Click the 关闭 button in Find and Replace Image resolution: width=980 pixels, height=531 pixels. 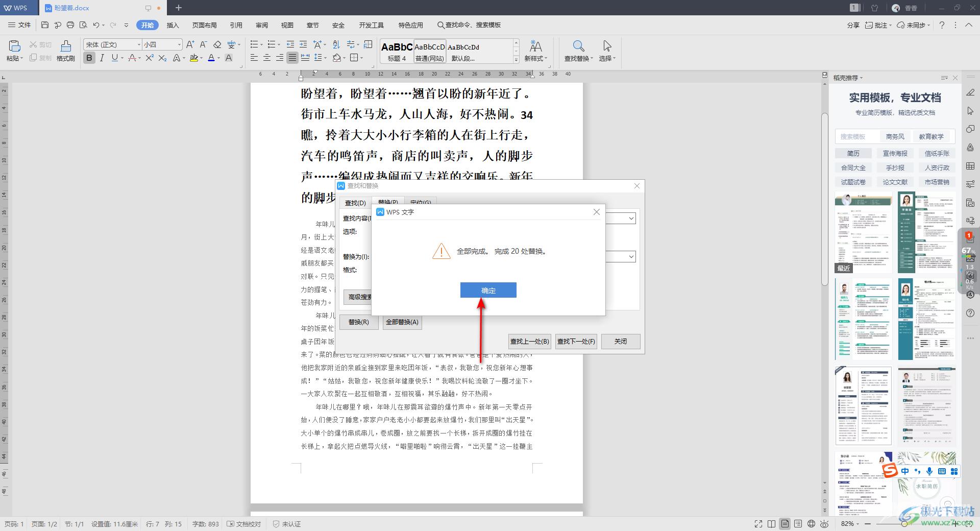(620, 341)
